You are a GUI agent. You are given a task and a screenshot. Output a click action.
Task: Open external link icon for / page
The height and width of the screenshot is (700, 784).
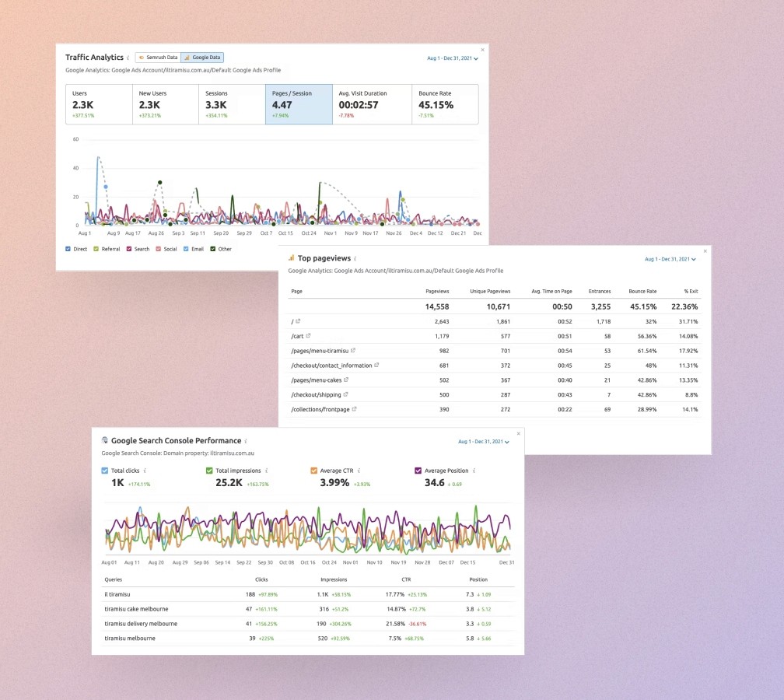pos(298,321)
